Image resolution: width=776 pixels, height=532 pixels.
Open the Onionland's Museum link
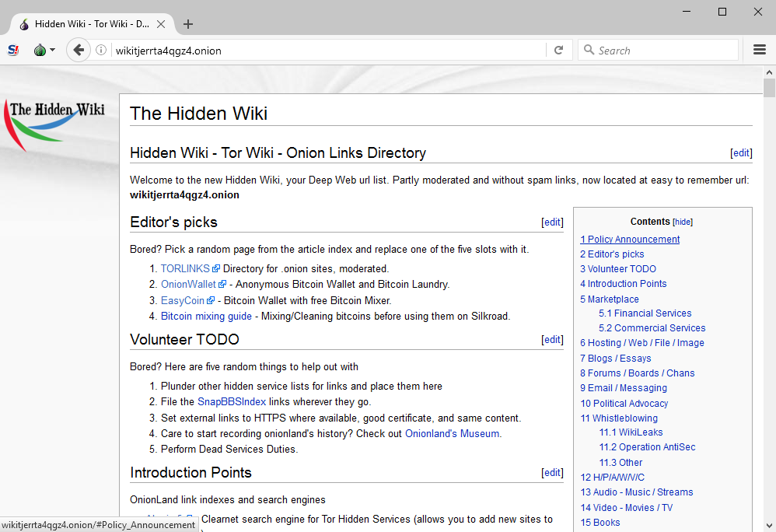pos(453,433)
